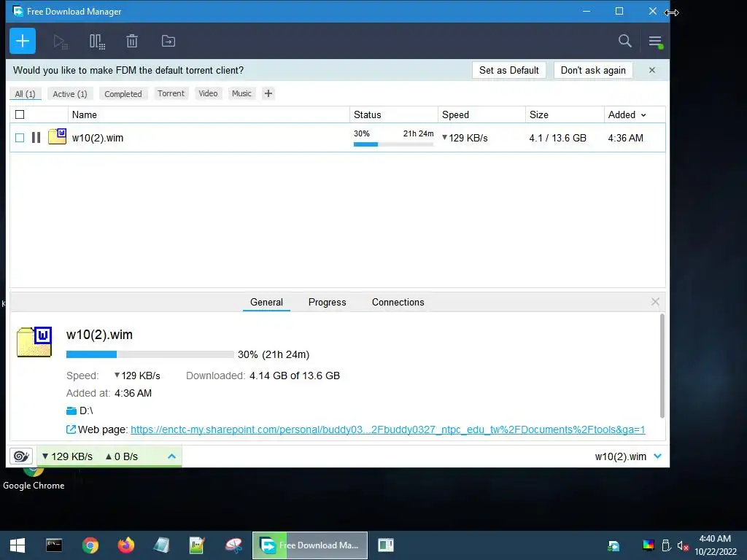747x560 pixels.
Task: Filter by Music tag
Action: pyautogui.click(x=241, y=93)
